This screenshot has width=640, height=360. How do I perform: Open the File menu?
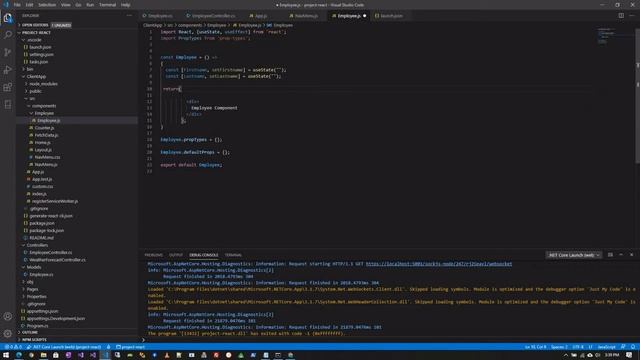pos(17,5)
